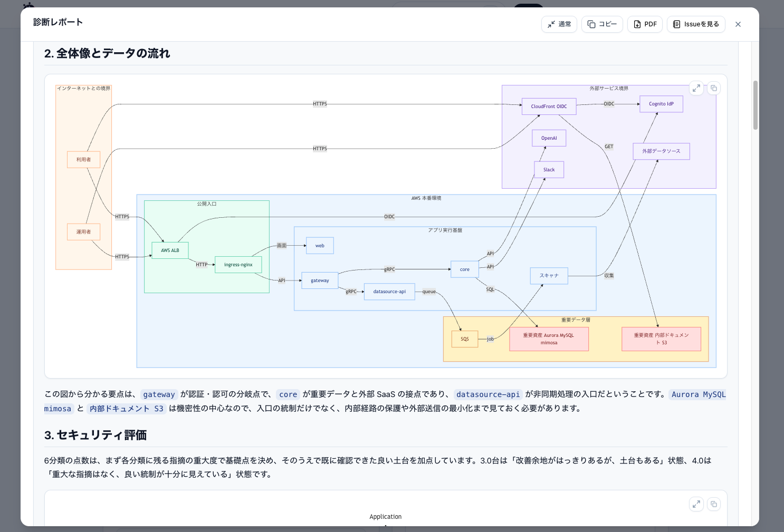Click the '公開入口' group label

coord(207,204)
